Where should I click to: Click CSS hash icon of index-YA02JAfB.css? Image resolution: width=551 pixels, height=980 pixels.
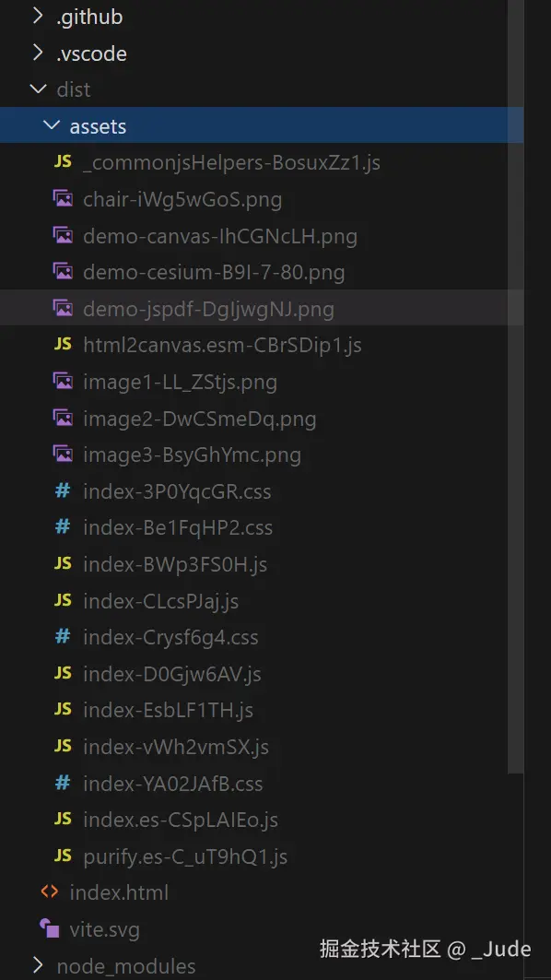[63, 783]
